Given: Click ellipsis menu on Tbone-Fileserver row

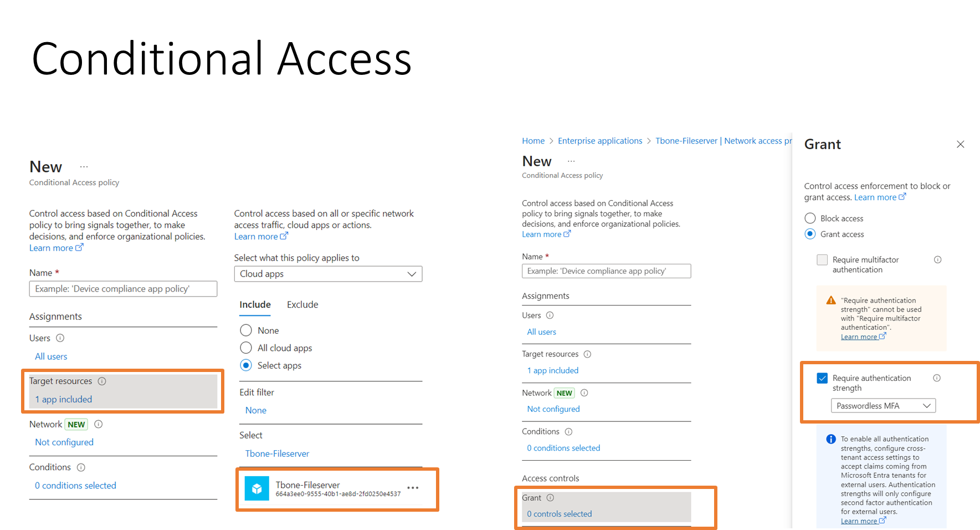Looking at the screenshot, I should click(413, 487).
